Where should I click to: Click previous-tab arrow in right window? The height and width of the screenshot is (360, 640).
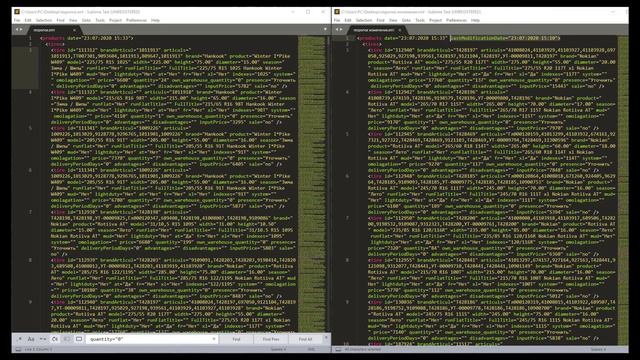click(337, 29)
